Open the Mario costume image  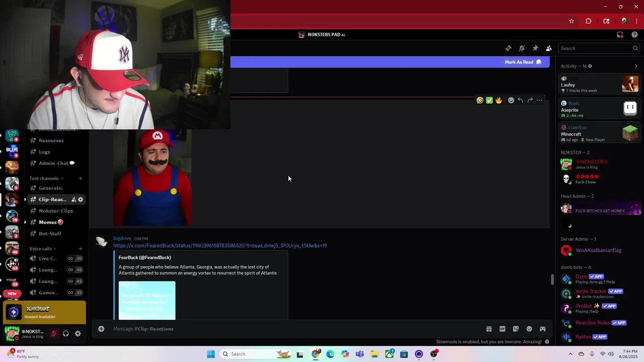(x=152, y=177)
